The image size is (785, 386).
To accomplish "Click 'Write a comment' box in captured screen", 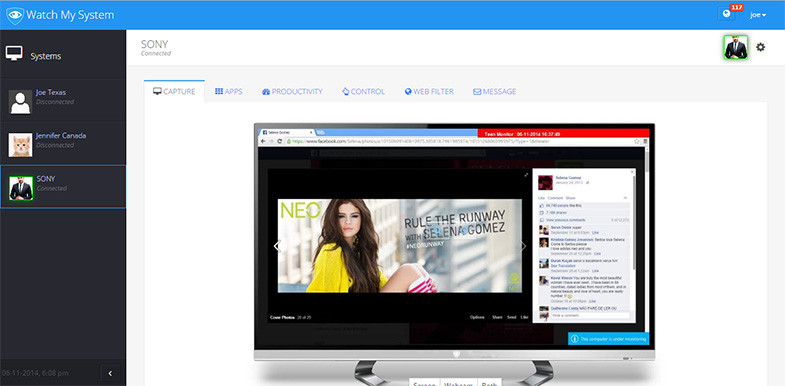I will [590, 315].
